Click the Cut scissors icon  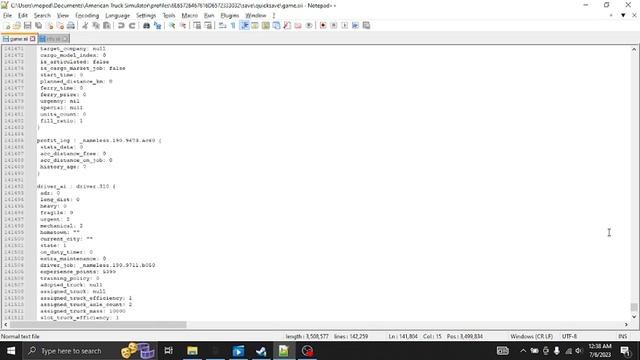[85, 25]
